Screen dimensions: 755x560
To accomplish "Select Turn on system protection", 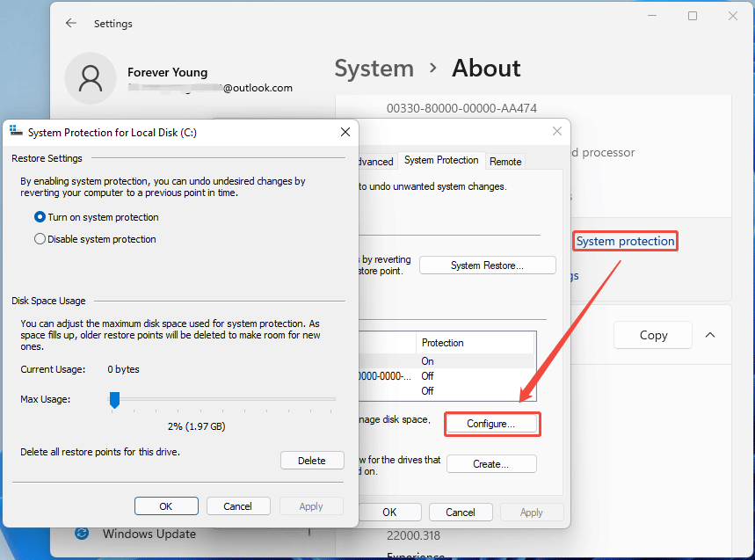I will point(97,217).
